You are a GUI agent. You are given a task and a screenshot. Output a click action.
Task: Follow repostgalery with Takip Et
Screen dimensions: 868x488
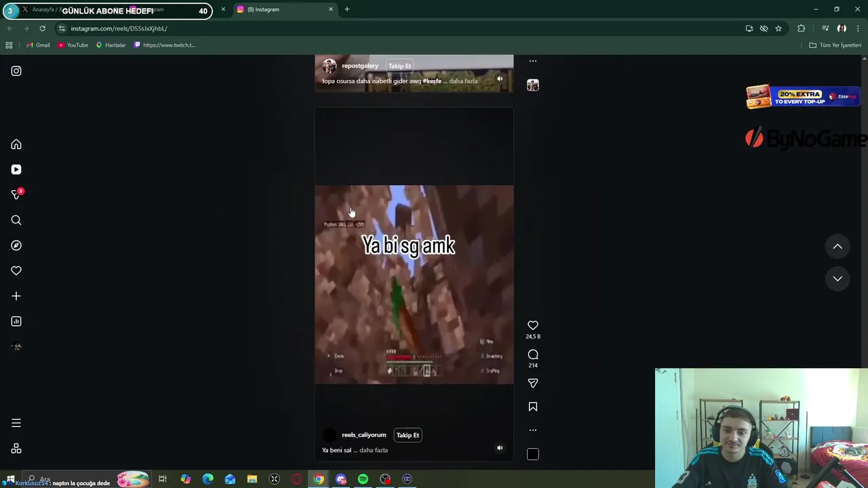(399, 66)
